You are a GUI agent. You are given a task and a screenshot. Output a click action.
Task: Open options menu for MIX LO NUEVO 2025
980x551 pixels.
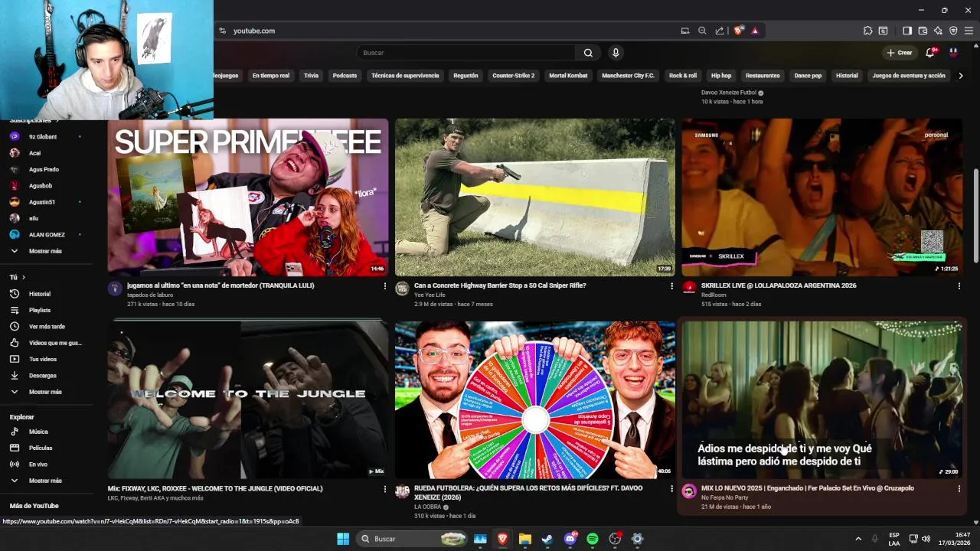tap(959, 489)
